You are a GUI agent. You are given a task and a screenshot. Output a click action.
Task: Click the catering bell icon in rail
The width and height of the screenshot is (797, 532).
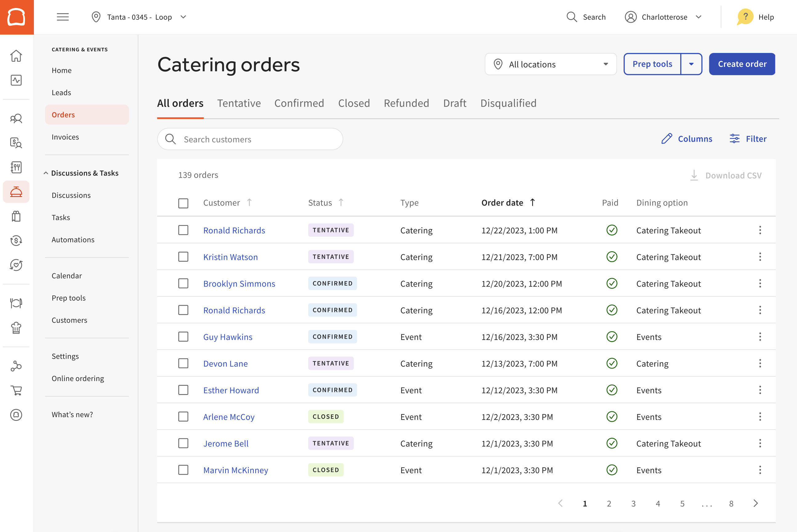tap(16, 192)
